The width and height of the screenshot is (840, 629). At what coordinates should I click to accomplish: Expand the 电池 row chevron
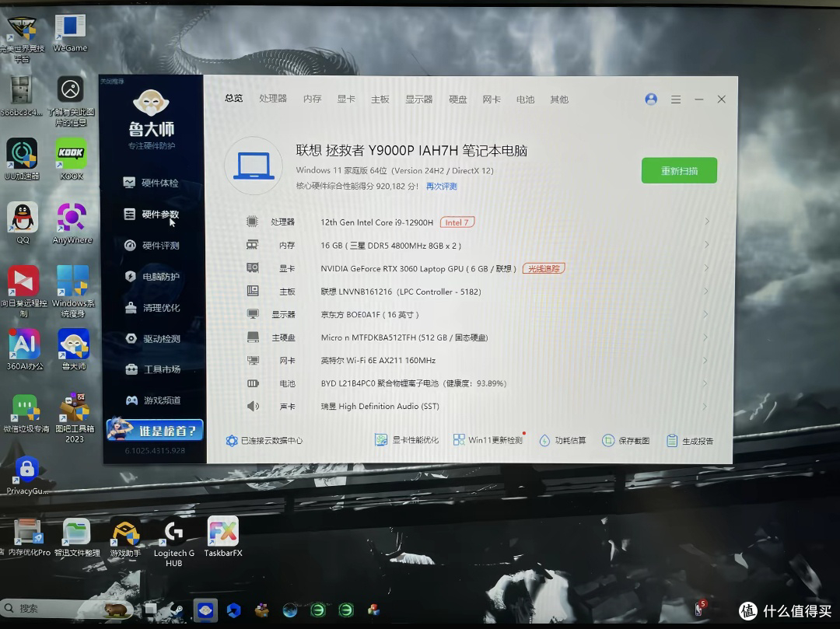pyautogui.click(x=705, y=383)
